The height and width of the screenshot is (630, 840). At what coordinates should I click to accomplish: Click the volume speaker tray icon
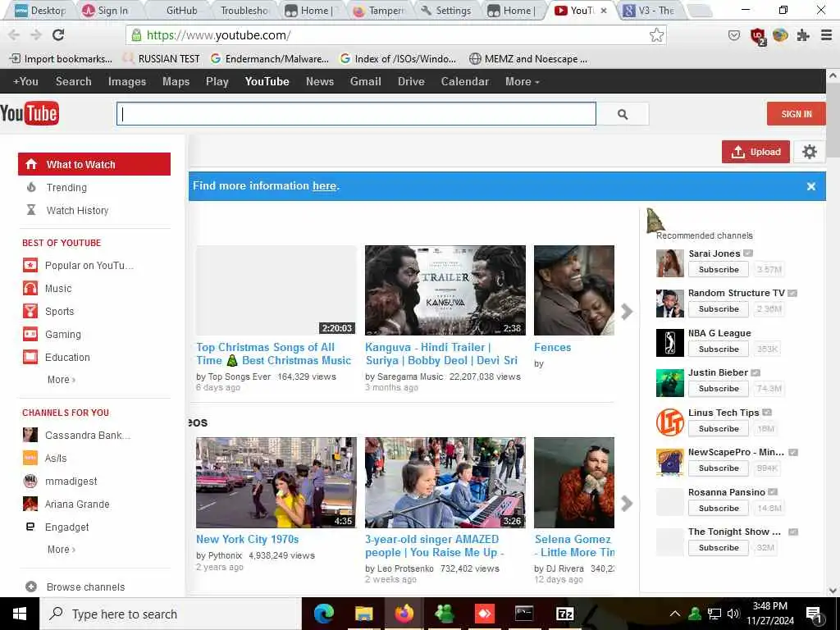pyautogui.click(x=733, y=614)
